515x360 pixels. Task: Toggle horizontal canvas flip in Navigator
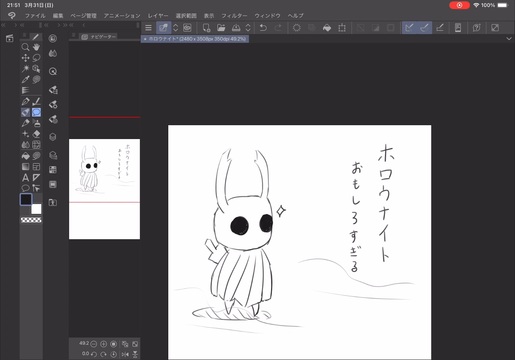click(x=125, y=354)
